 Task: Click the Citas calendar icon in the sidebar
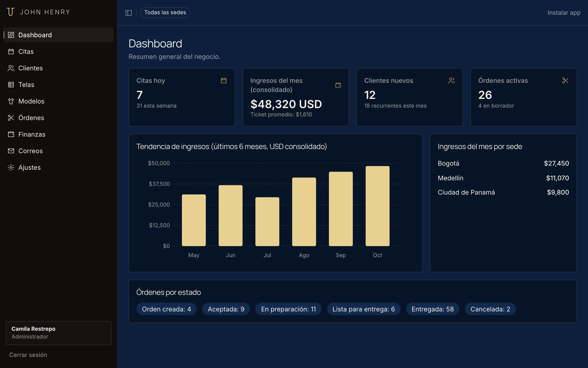pos(11,52)
